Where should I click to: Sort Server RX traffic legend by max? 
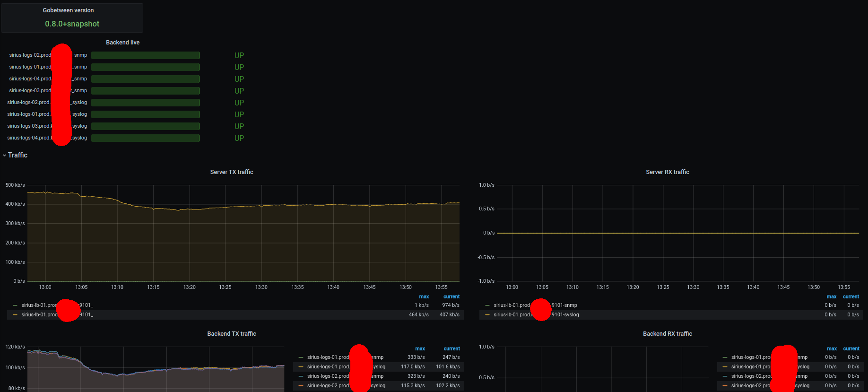(832, 297)
